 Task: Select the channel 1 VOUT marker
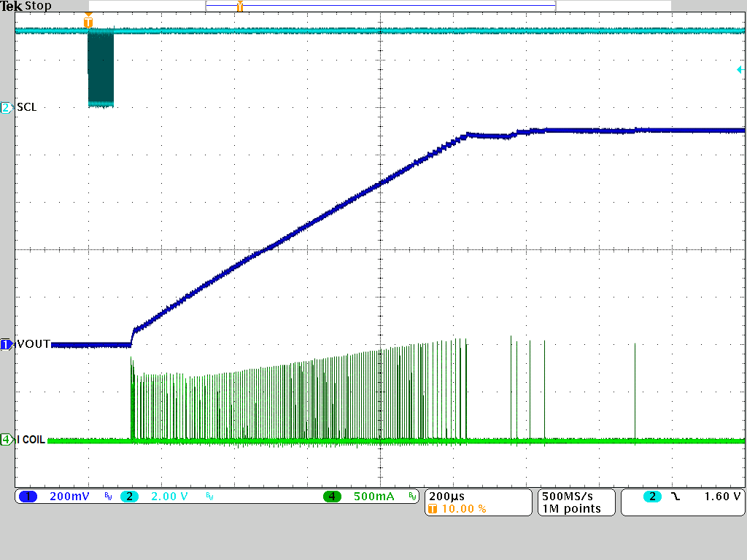7,344
